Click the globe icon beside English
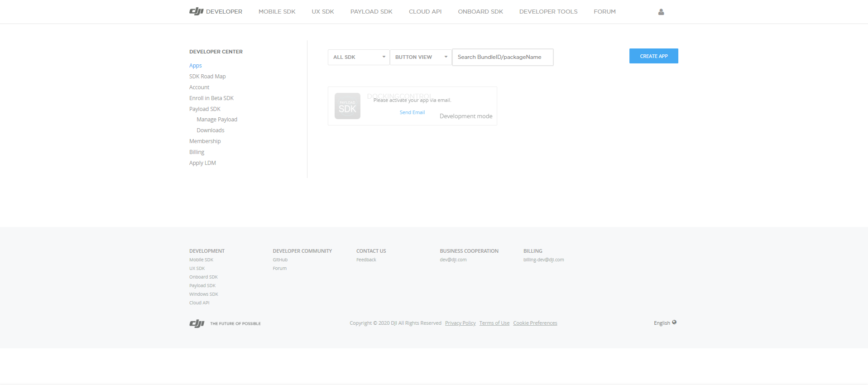The height and width of the screenshot is (385, 868). (674, 322)
